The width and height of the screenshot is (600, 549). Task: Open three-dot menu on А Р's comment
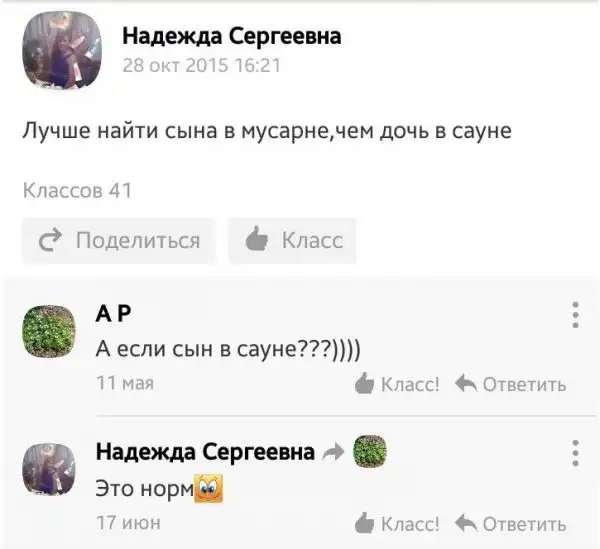[575, 315]
